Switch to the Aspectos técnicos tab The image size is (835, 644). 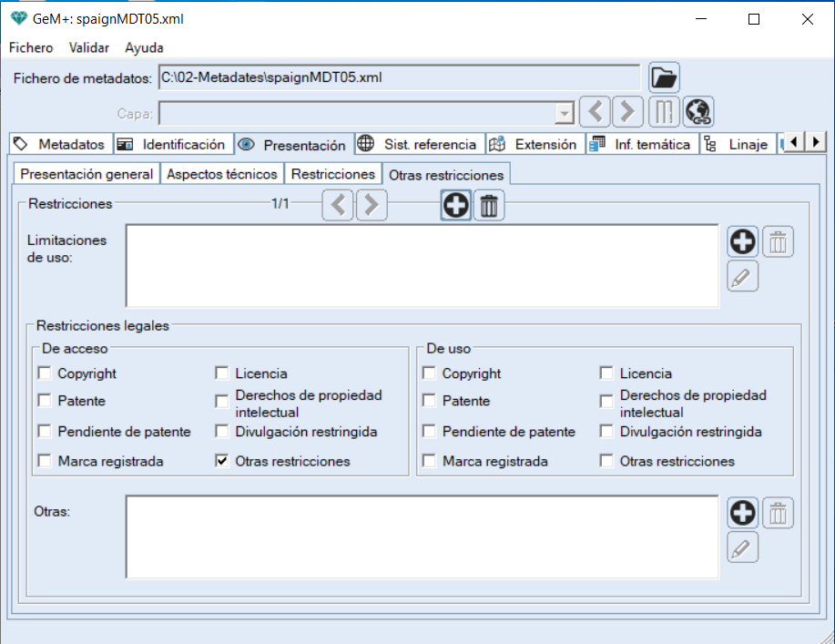point(222,173)
